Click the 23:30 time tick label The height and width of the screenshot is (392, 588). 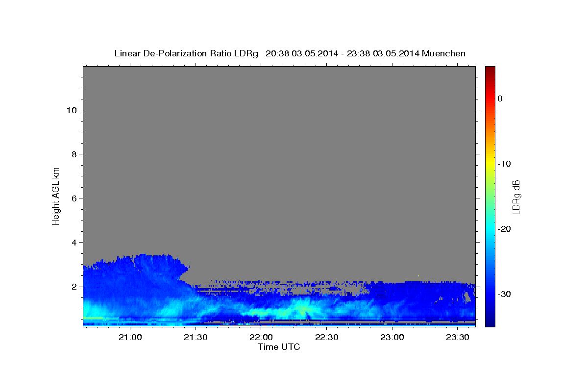coord(458,337)
